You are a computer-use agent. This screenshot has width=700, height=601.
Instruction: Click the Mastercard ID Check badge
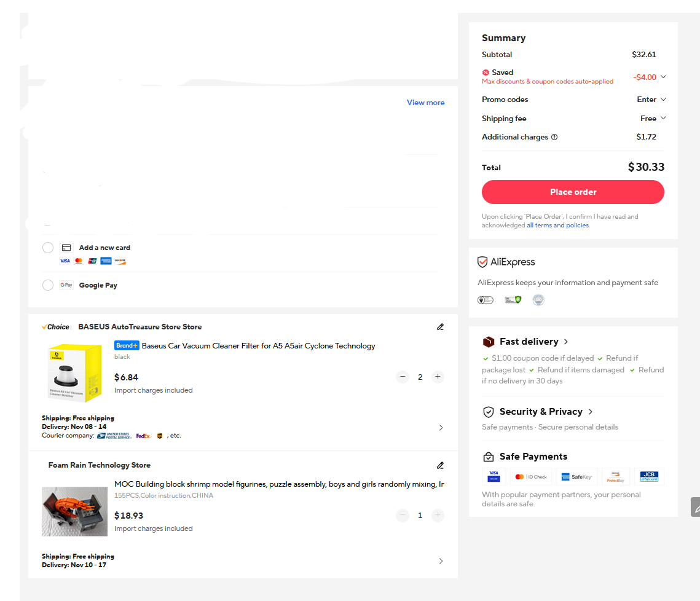tap(531, 476)
